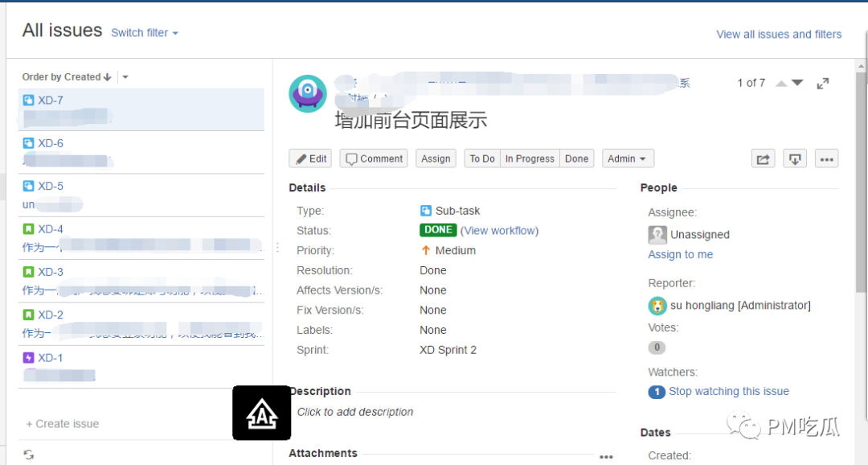
Task: Click the DONE status badge
Action: [438, 230]
